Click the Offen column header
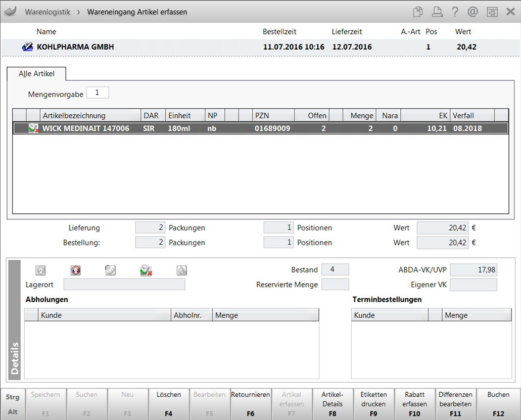 (x=312, y=116)
